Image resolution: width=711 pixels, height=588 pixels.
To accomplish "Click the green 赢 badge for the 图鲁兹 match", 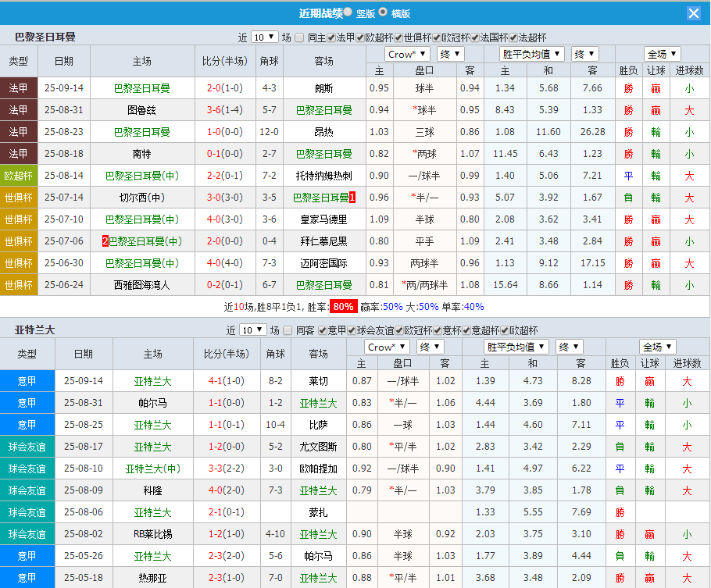I will coord(657,110).
